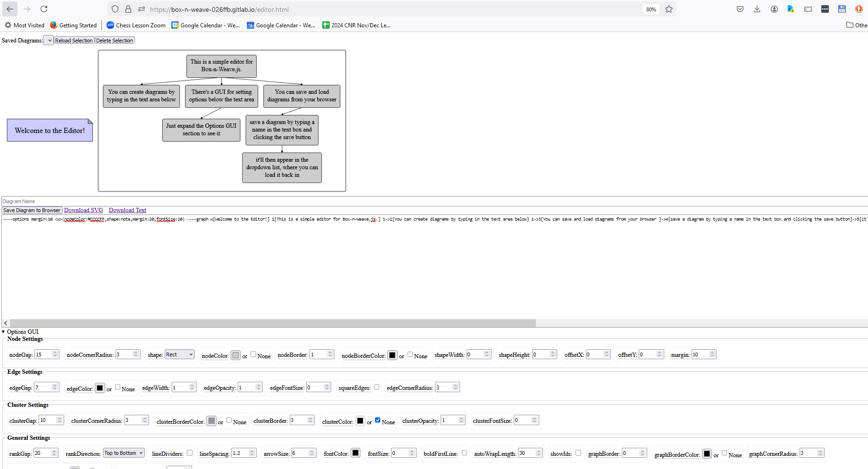Click the Delete Selection button
Screen dimensions: 868x469
pos(115,41)
